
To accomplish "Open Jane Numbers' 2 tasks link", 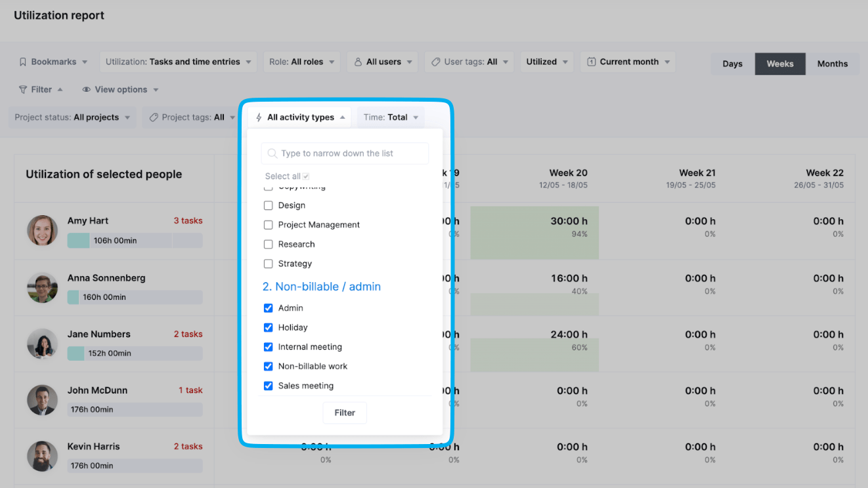I will point(188,335).
